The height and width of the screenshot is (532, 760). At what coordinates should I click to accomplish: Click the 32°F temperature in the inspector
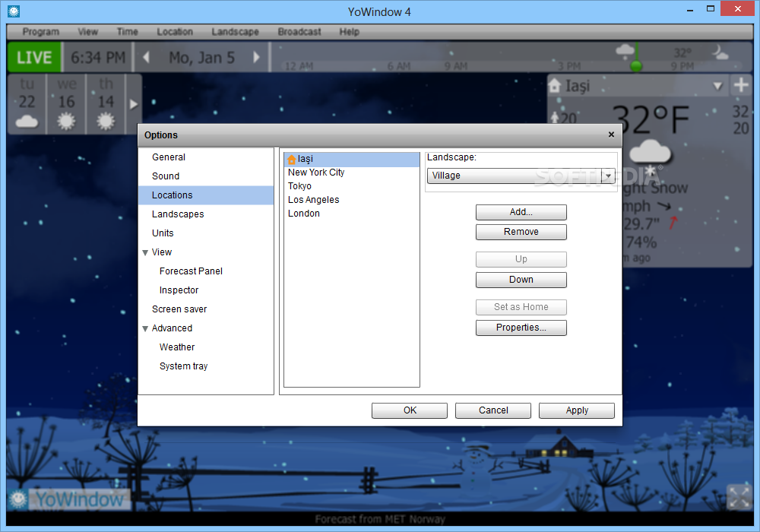(x=651, y=119)
